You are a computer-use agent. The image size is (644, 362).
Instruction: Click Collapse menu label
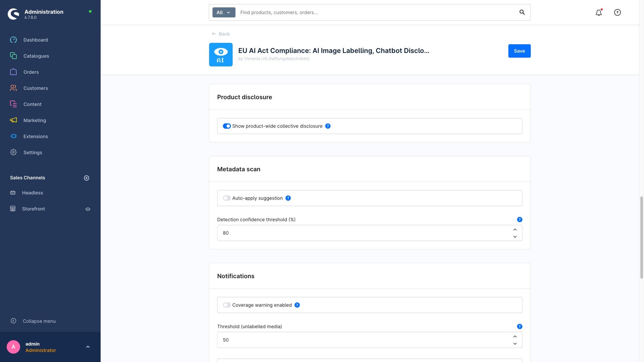click(39, 321)
